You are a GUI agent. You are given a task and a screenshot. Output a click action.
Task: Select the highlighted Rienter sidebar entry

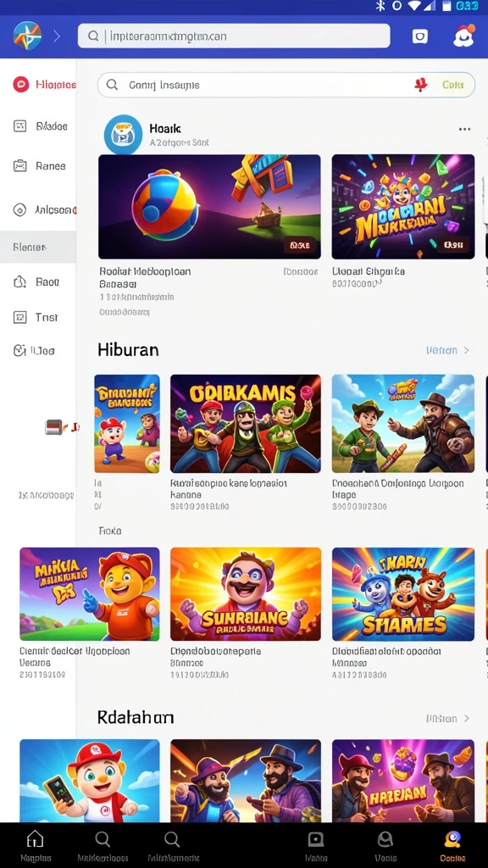38,247
